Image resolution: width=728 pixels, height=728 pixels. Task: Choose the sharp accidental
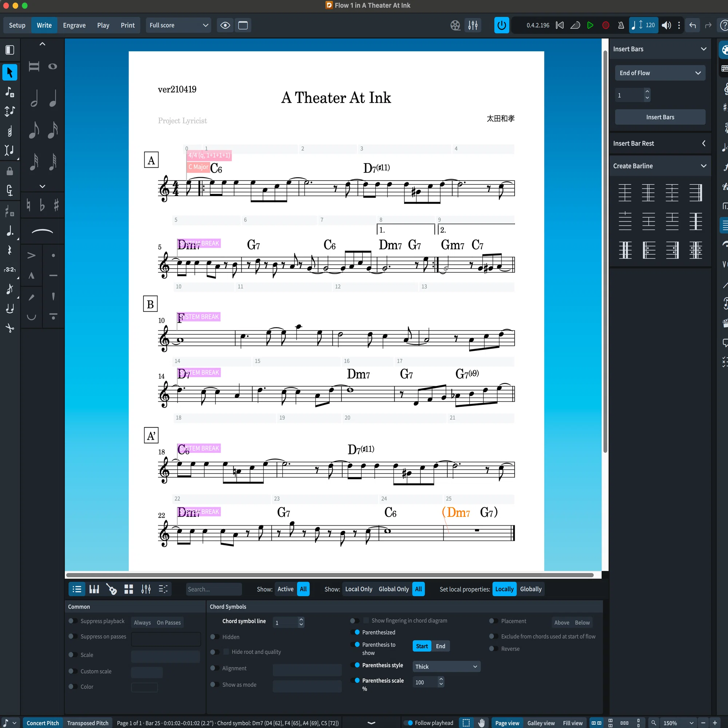(x=56, y=205)
